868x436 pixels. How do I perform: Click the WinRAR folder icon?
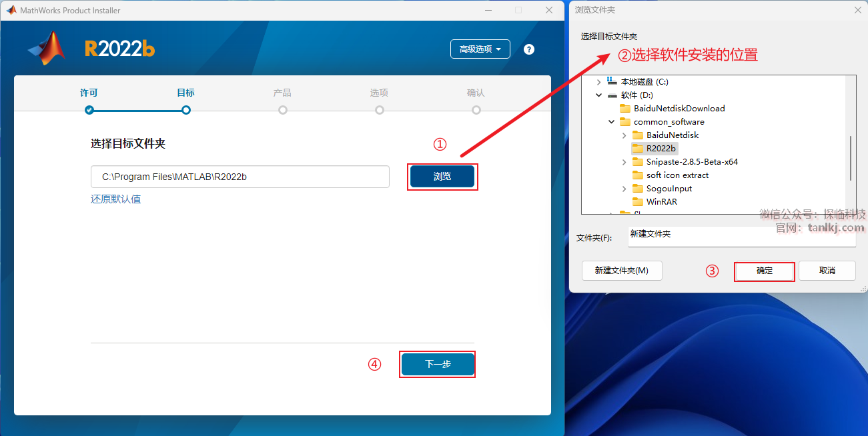click(x=638, y=202)
